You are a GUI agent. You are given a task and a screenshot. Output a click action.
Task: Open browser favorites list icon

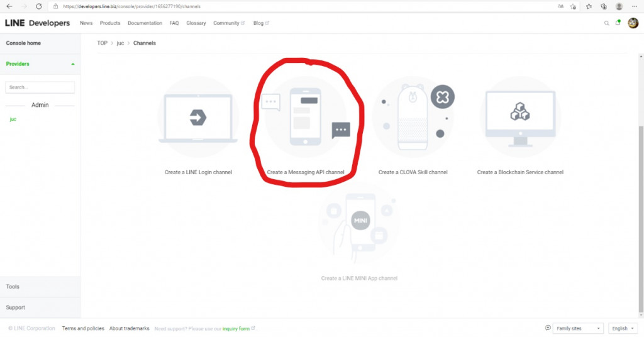589,6
